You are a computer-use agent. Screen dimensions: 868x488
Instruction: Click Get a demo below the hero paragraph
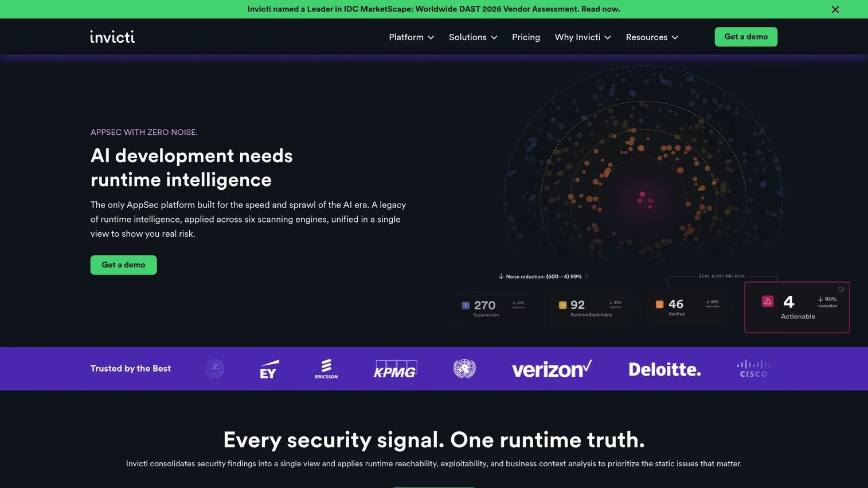tap(123, 265)
